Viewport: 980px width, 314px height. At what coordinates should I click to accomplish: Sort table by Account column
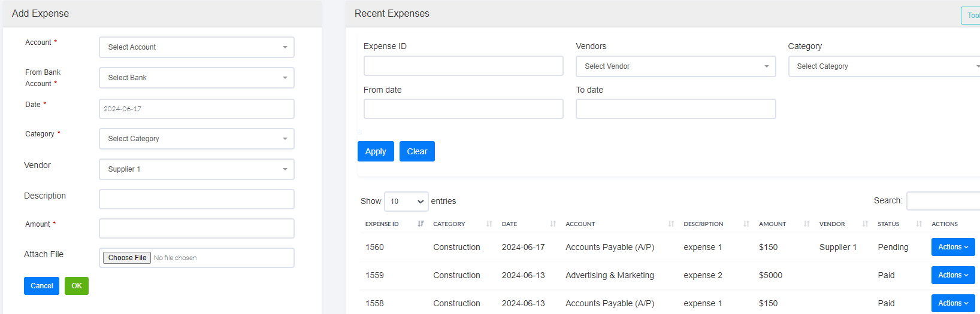pyautogui.click(x=580, y=224)
